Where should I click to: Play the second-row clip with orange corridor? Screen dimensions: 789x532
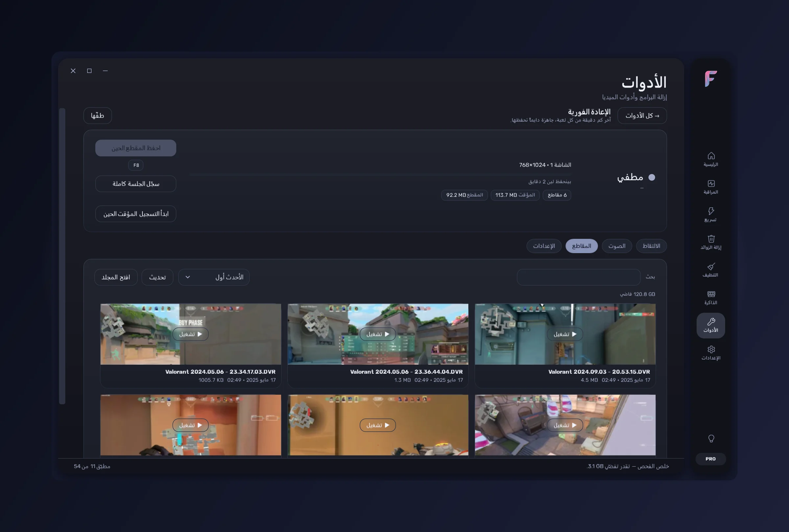190,425
